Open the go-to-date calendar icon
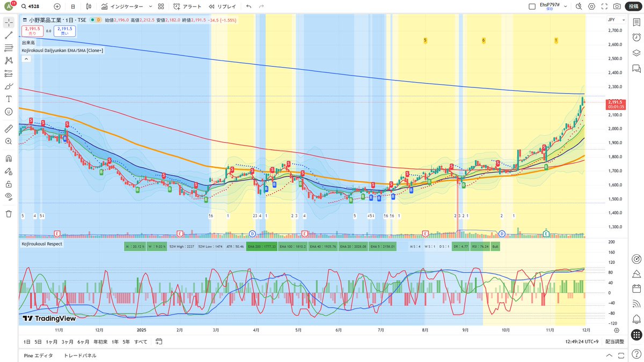 tap(159, 342)
